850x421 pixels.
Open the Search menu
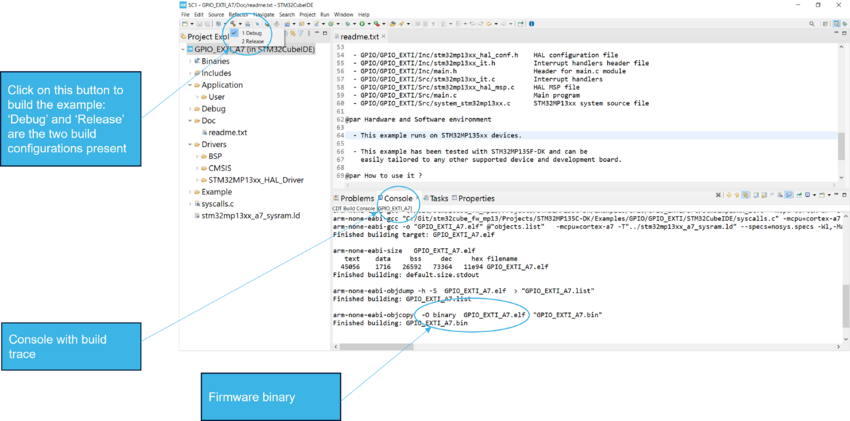(x=287, y=15)
